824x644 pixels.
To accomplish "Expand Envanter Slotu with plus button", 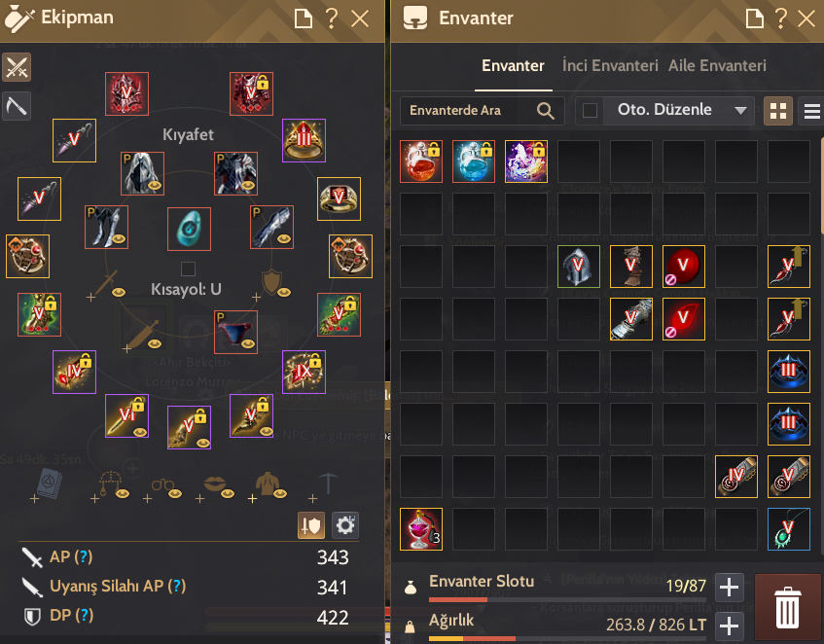I will (729, 587).
